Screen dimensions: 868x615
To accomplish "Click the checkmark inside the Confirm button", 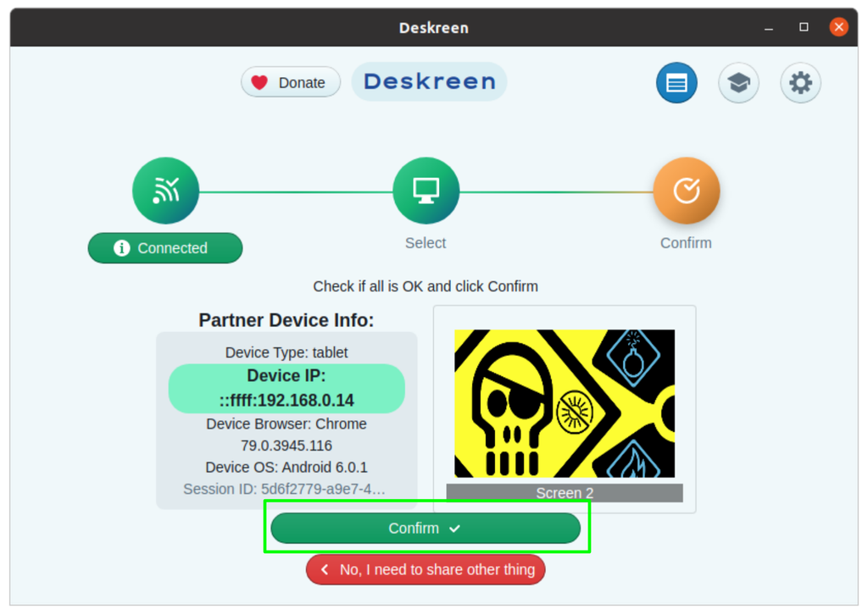I will pyautogui.click(x=455, y=528).
